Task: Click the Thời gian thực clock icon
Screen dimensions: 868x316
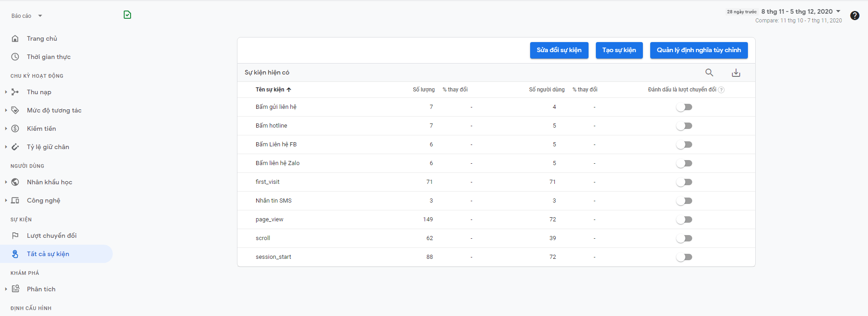Action: (x=15, y=57)
